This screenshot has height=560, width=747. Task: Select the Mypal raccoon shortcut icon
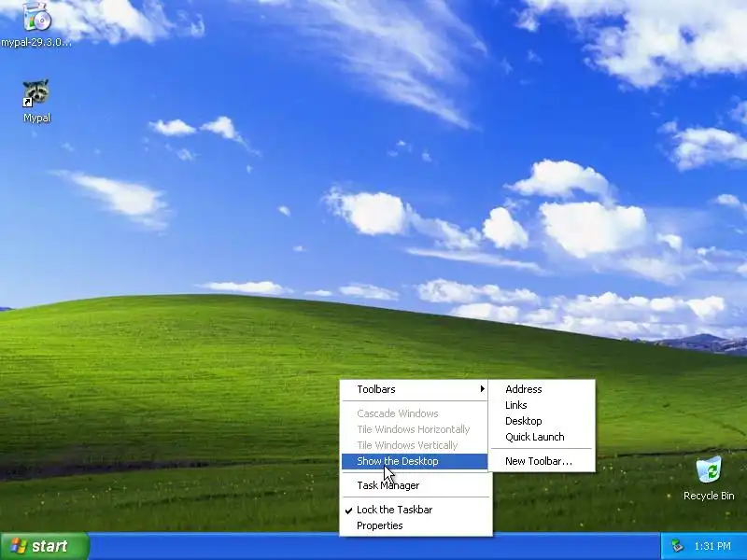pos(36,92)
